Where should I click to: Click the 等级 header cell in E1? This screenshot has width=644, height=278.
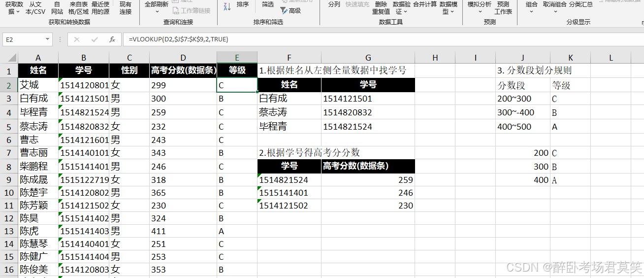click(237, 70)
